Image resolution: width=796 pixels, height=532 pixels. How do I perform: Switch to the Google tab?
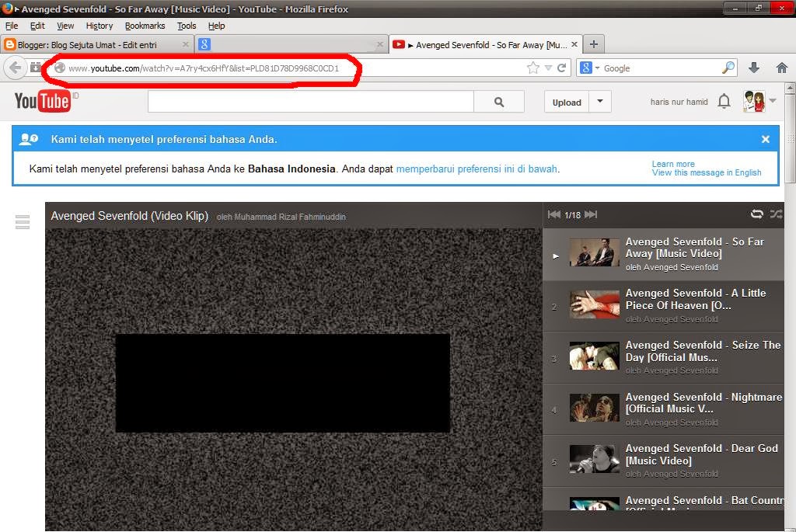[x=290, y=44]
